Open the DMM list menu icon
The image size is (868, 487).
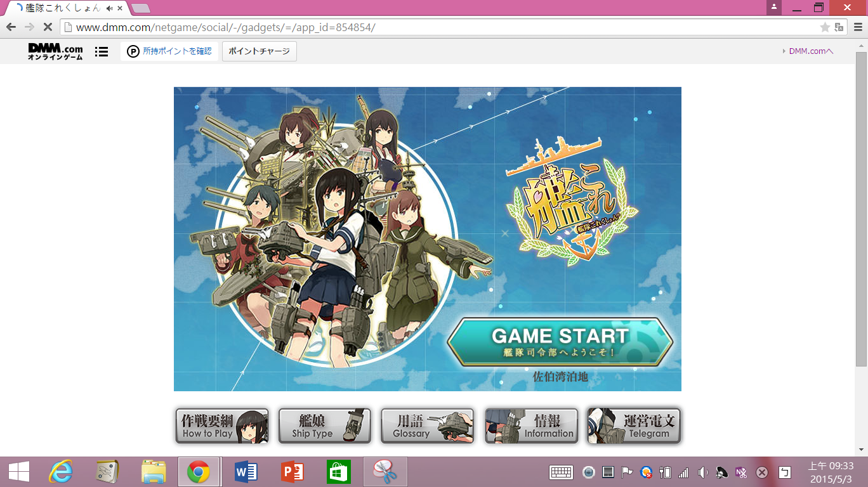tap(102, 52)
